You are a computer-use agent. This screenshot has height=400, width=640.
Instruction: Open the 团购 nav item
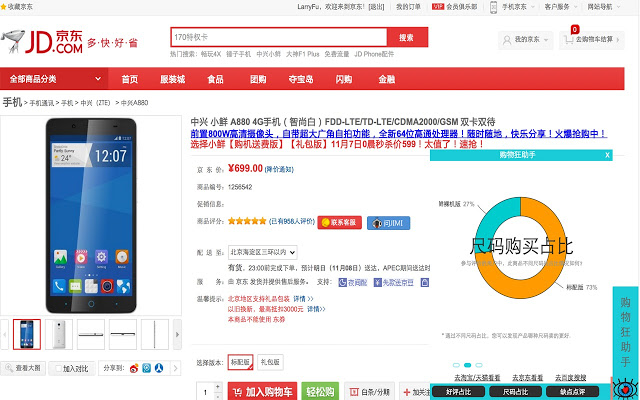[258, 79]
